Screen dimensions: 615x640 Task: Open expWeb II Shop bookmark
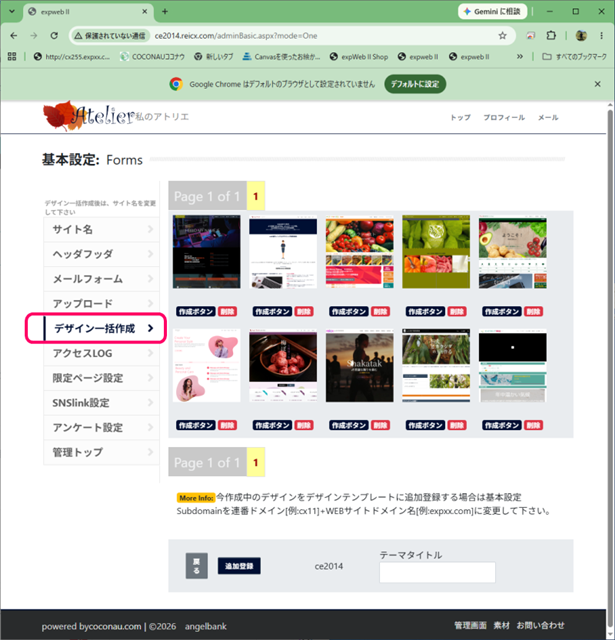(359, 57)
